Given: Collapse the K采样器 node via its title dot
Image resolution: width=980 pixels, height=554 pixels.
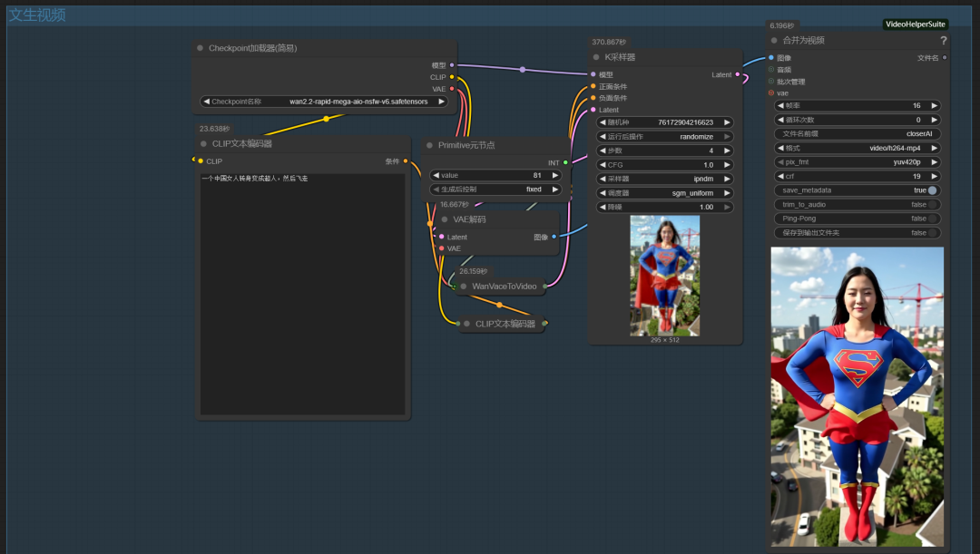Looking at the screenshot, I should [x=596, y=57].
